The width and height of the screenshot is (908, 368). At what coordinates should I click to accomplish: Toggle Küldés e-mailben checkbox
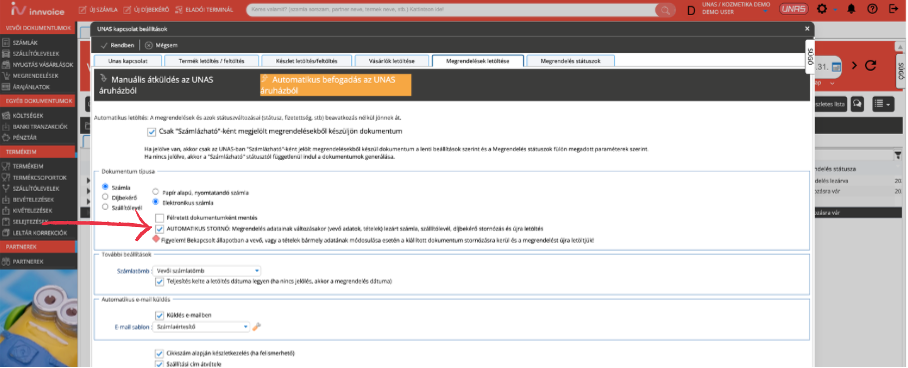coord(160,315)
